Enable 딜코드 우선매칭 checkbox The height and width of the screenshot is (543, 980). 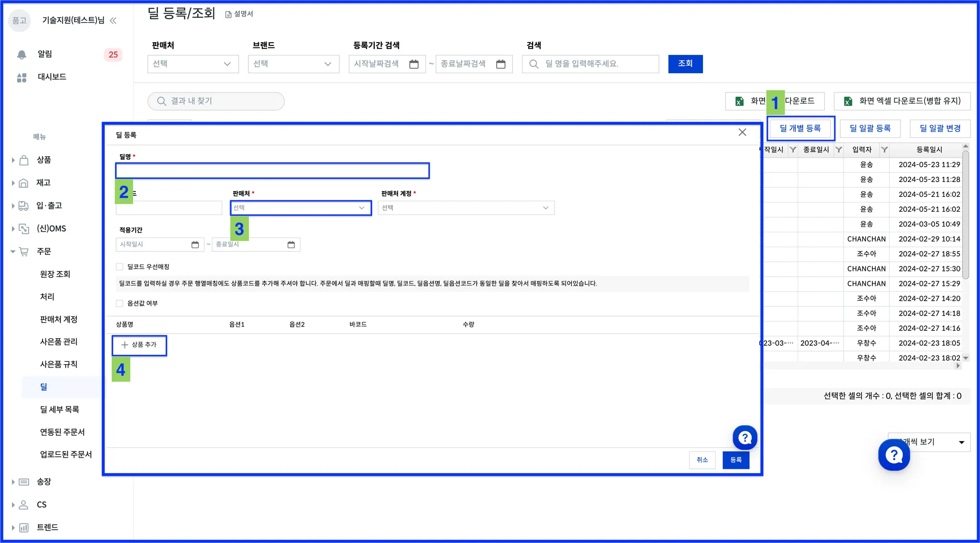(x=120, y=267)
